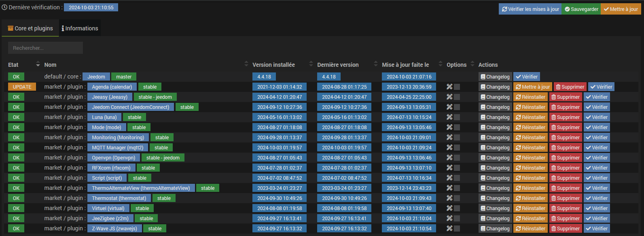Click the last verification date 2024-10-03 21:10:55

pos(91,7)
